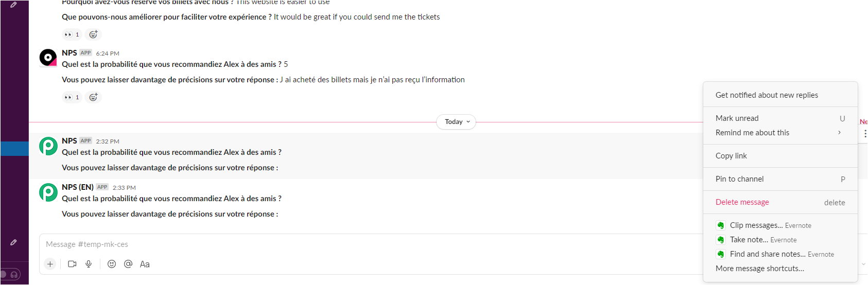The image size is (868, 285).
Task: Open the attachments plus menu in composer
Action: click(50, 264)
